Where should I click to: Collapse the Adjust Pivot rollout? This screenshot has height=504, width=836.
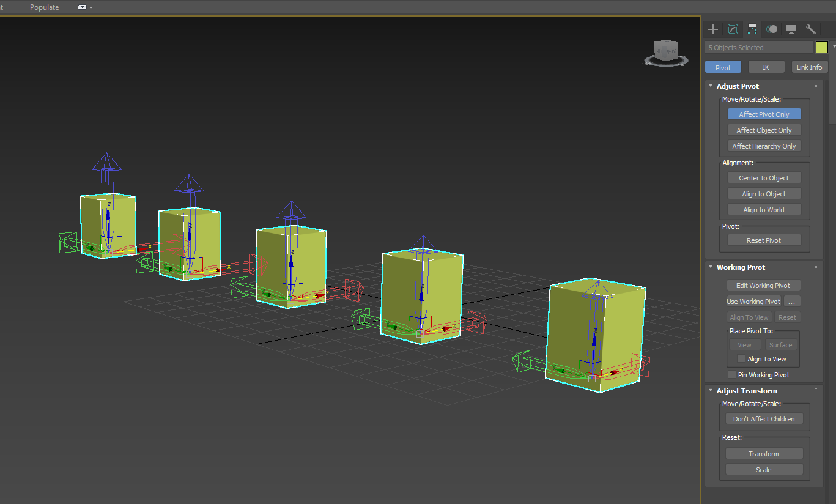tap(710, 86)
